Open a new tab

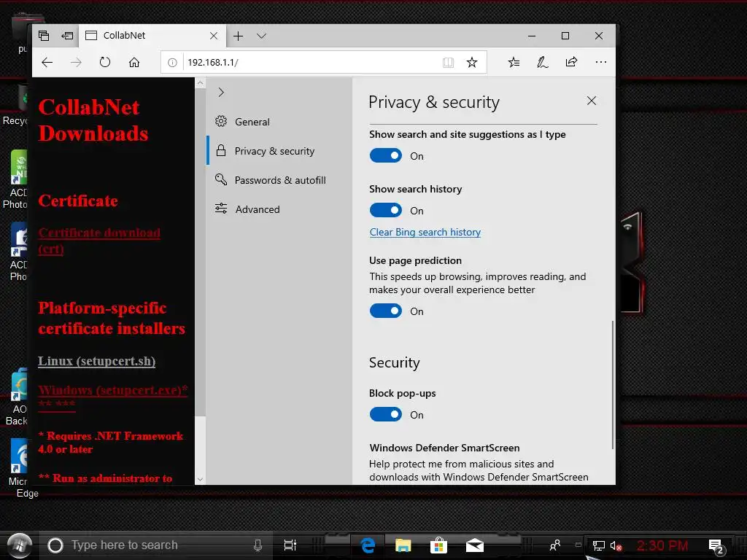point(239,36)
